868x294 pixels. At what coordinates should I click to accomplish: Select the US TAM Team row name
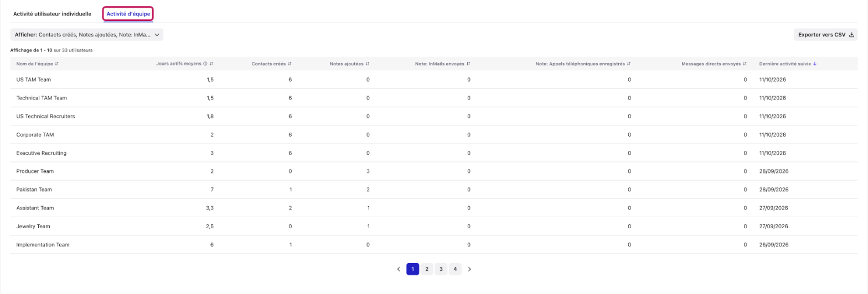point(34,80)
